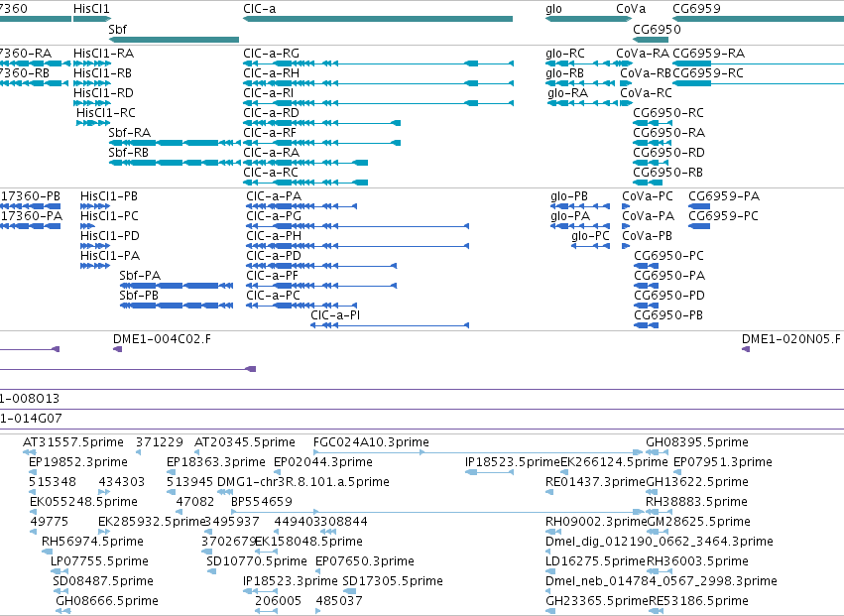
Task: Select the CG6959-RA transcript label
Action: [x=708, y=54]
